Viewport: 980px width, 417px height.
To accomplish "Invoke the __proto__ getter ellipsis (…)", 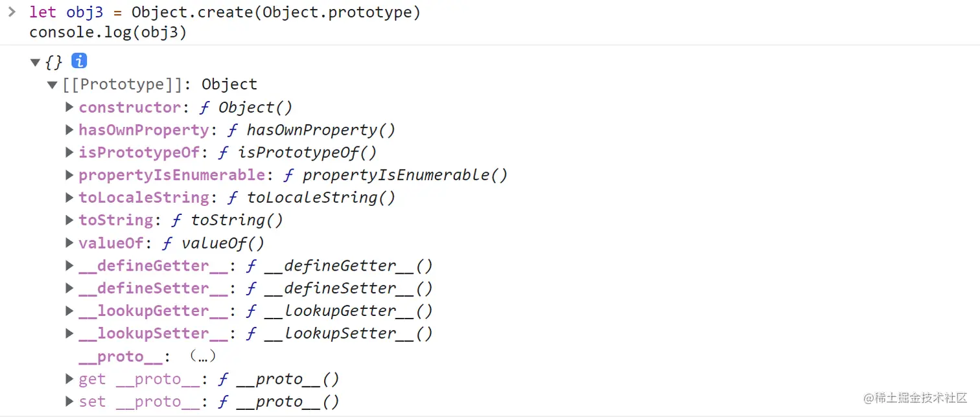I will [202, 356].
